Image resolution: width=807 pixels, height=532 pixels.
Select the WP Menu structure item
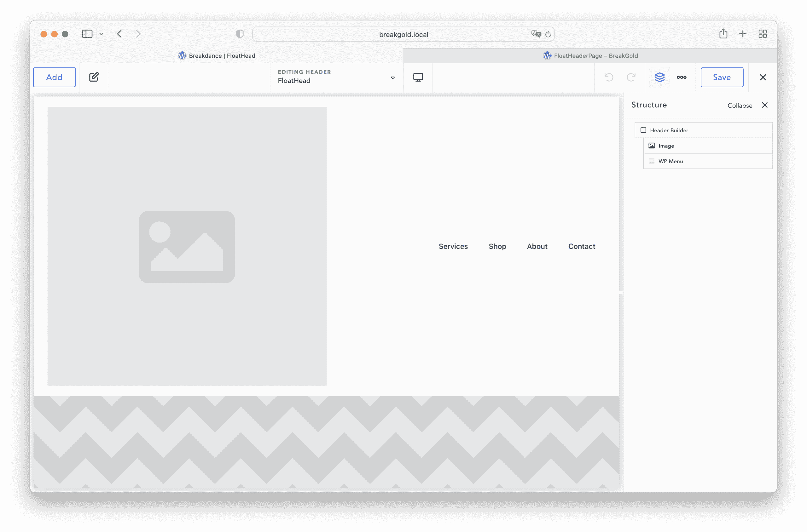click(x=671, y=161)
